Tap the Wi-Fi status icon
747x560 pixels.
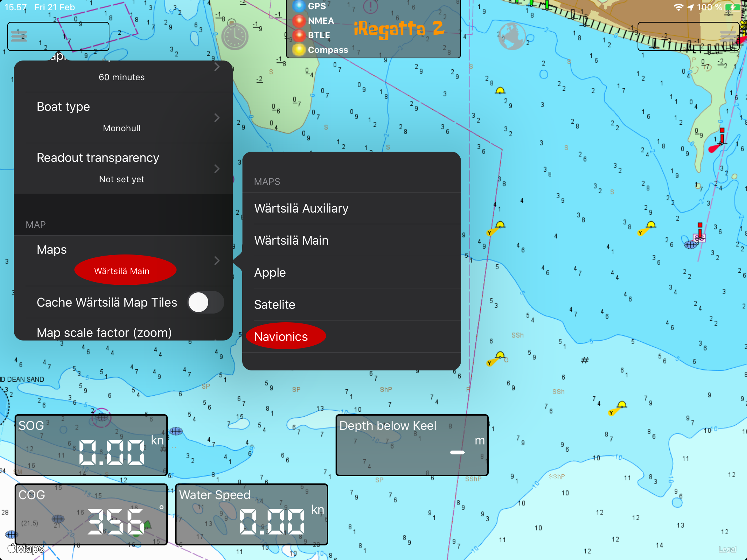[x=678, y=7]
